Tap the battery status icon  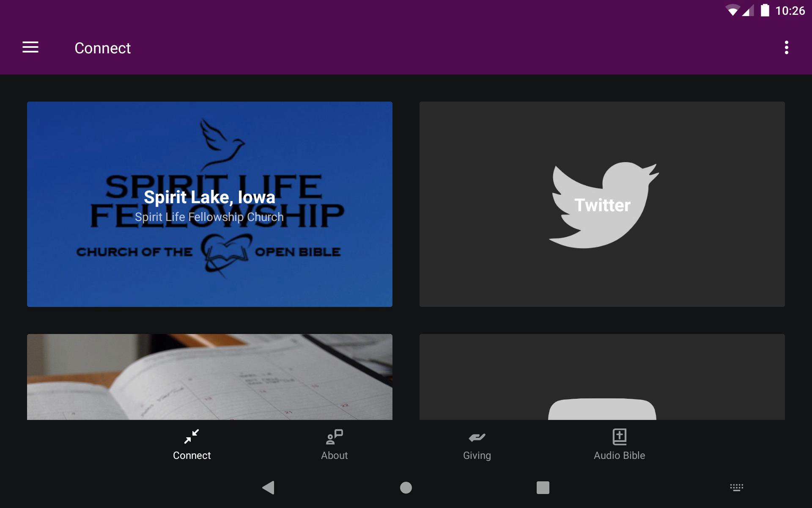click(765, 10)
